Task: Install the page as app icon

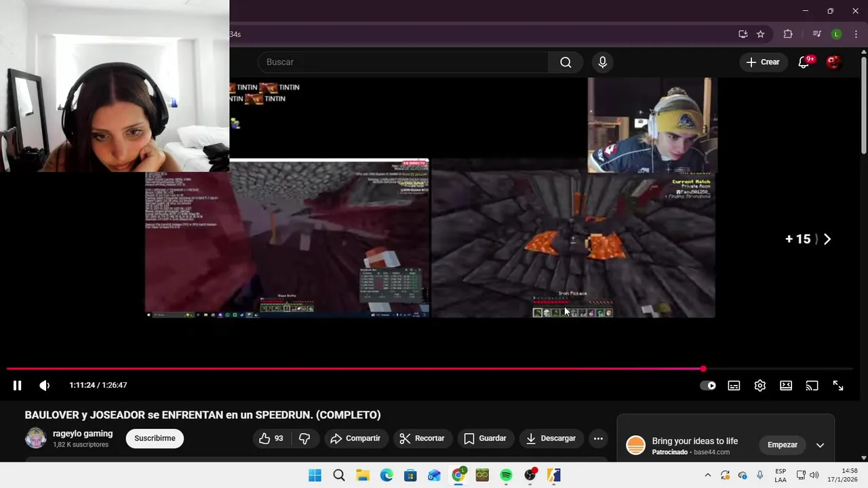Action: 743,34
